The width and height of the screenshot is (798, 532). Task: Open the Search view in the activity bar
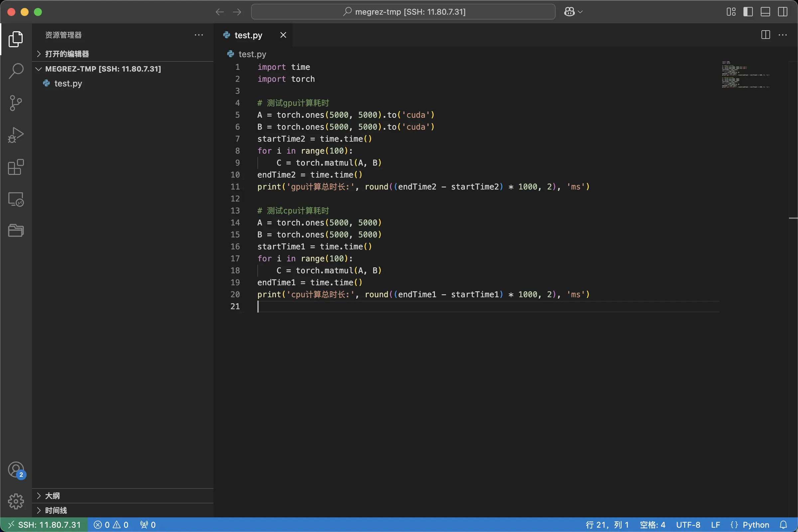[x=16, y=70]
